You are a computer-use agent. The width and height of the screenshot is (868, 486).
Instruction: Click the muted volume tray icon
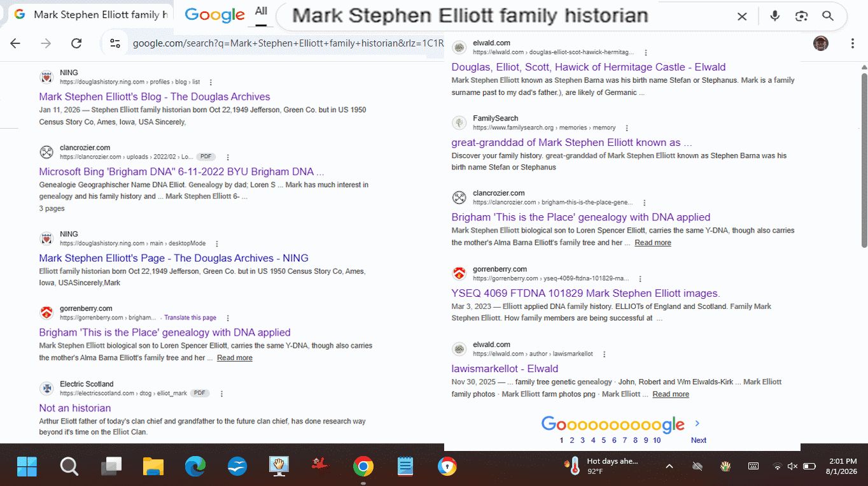[792, 466]
